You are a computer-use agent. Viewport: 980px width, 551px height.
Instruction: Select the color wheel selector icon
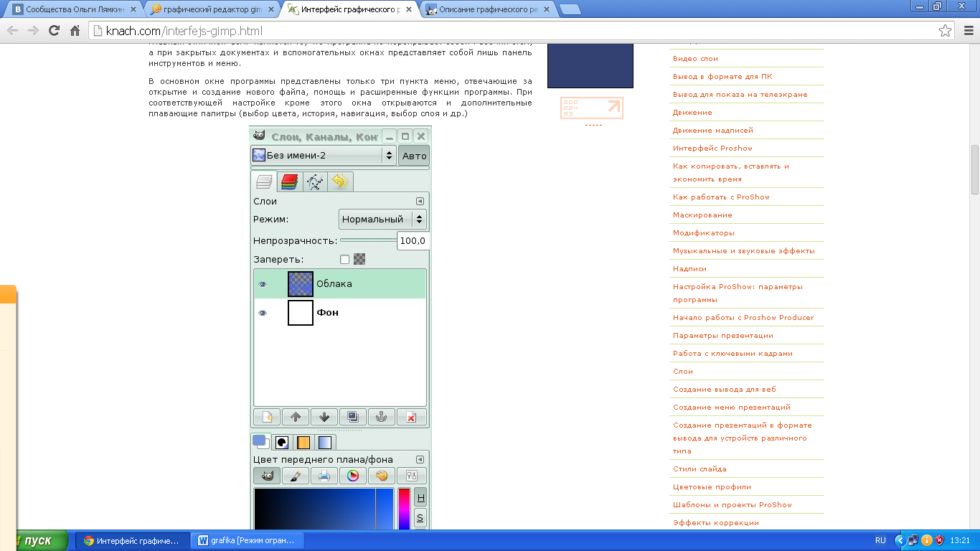(x=353, y=476)
